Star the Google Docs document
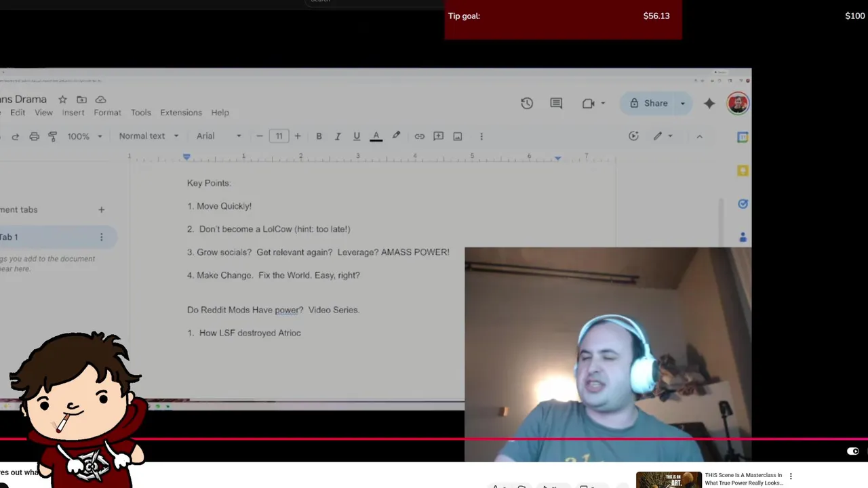 coord(62,100)
